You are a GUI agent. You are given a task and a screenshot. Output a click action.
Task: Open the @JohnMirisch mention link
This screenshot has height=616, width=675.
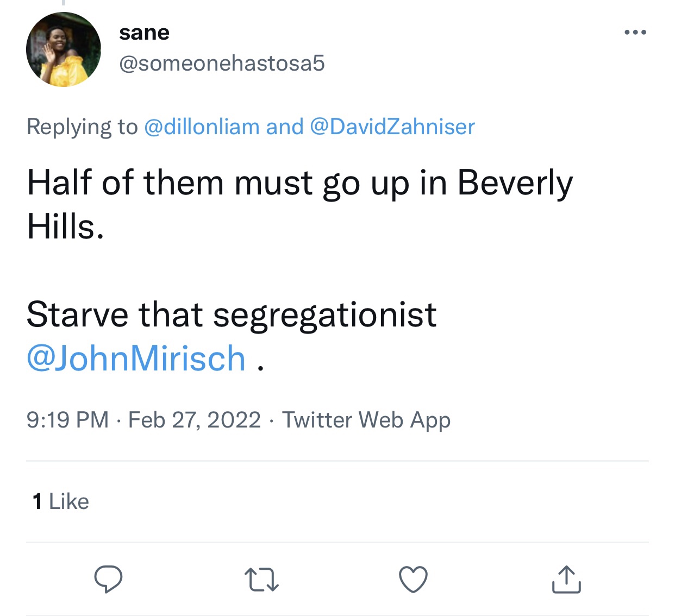click(x=136, y=359)
